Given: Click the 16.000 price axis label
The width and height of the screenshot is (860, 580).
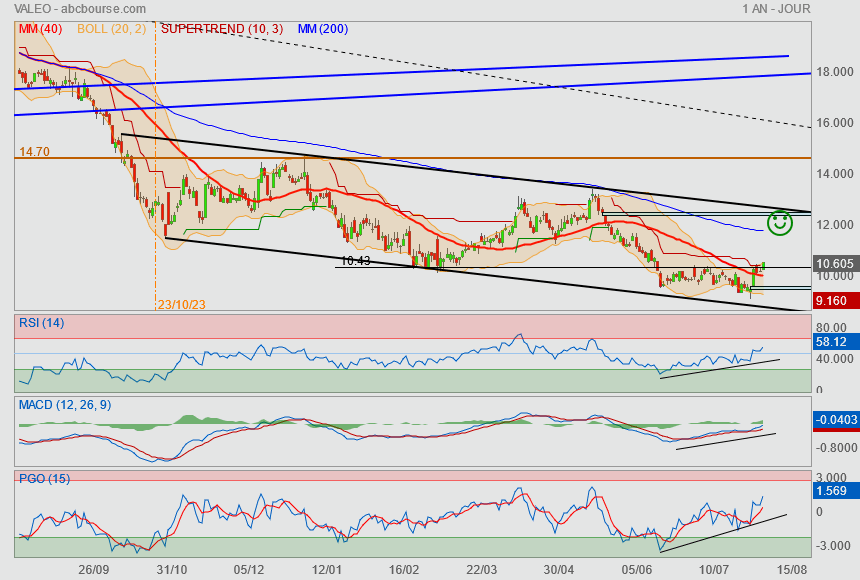Looking at the screenshot, I should tap(835, 123).
